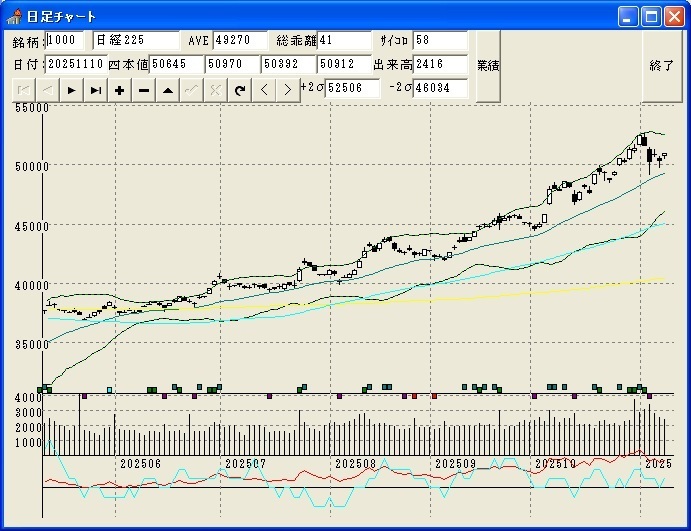Click the up triangle toolbar icon
691x531 pixels.
point(167,90)
